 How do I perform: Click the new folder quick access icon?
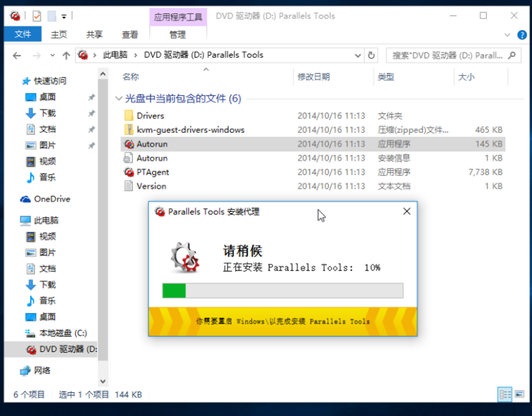[x=52, y=16]
